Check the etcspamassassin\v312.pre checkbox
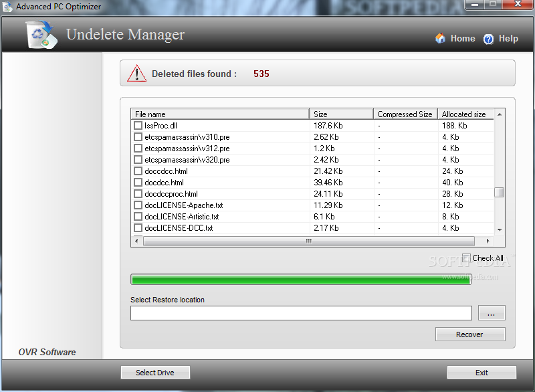The height and width of the screenshot is (392, 535). point(138,149)
